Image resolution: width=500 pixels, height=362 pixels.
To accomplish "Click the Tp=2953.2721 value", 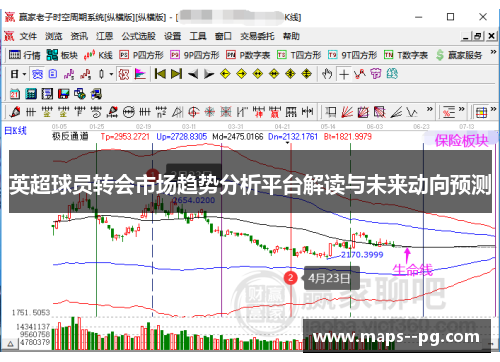I will click(125, 136).
